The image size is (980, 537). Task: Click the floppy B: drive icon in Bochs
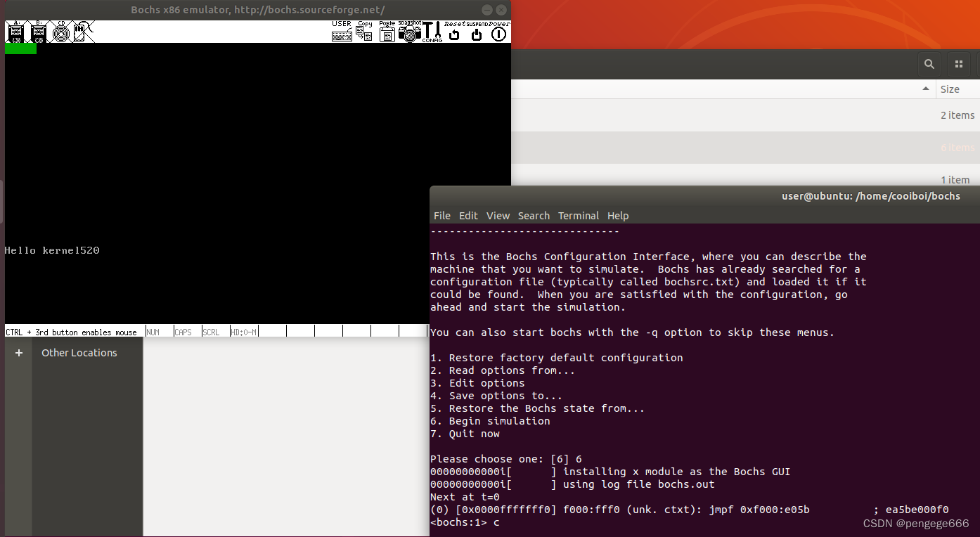pyautogui.click(x=38, y=32)
